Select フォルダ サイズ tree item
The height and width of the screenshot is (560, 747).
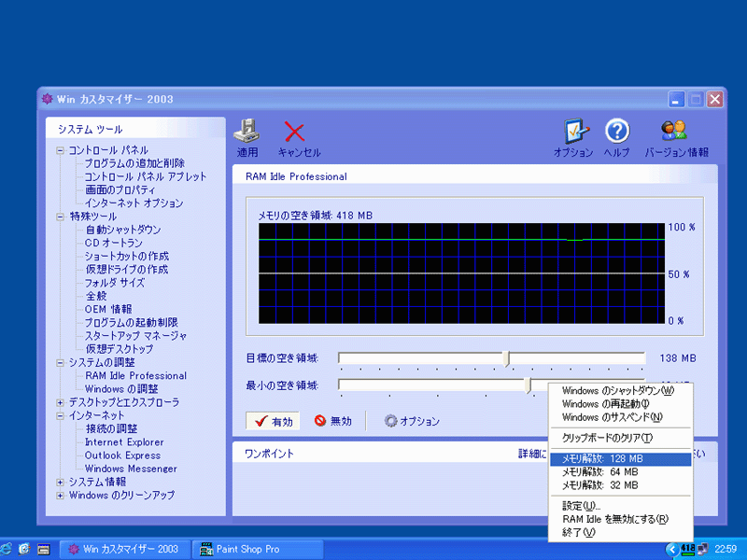[x=115, y=283]
